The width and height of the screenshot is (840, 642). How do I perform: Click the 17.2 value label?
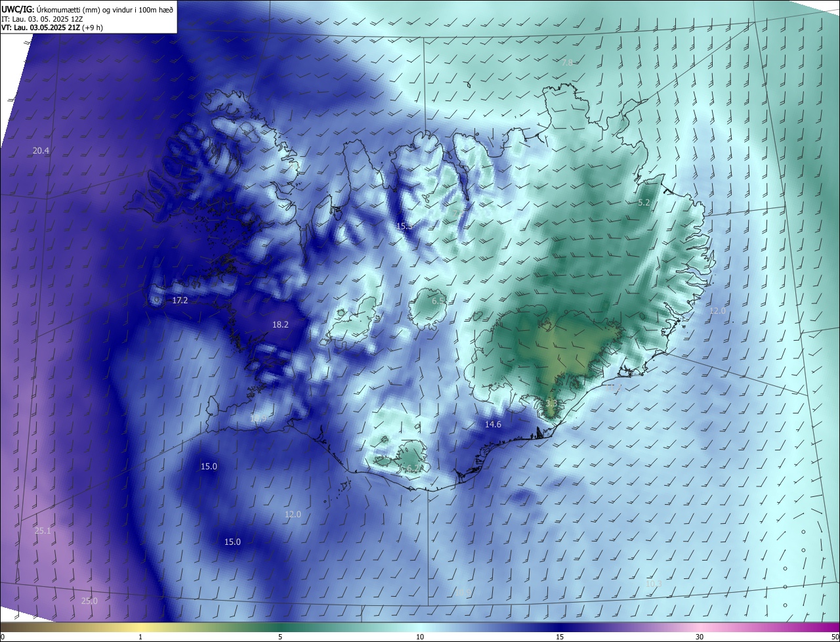coord(180,300)
